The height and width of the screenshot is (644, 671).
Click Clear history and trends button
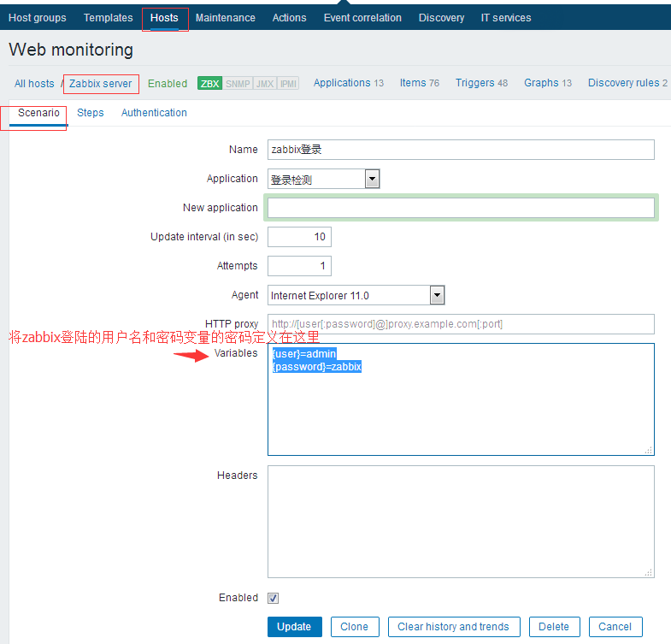pos(453,627)
